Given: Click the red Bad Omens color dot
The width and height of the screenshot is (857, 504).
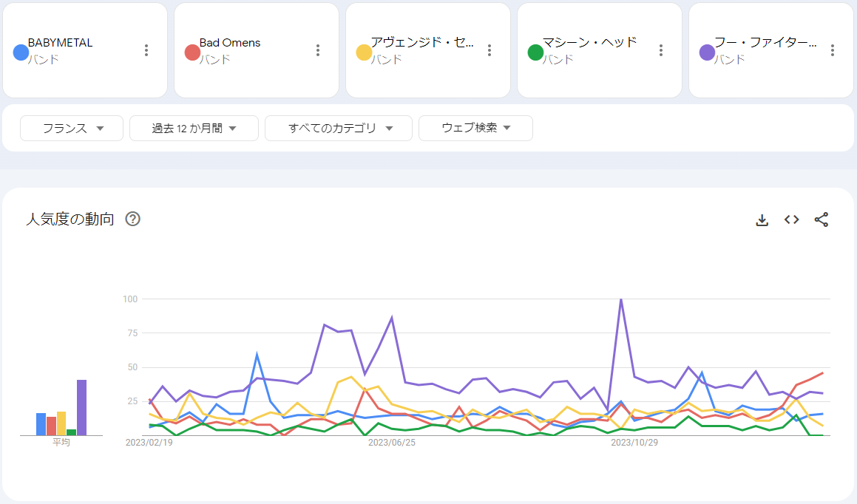Looking at the screenshot, I should coord(192,52).
